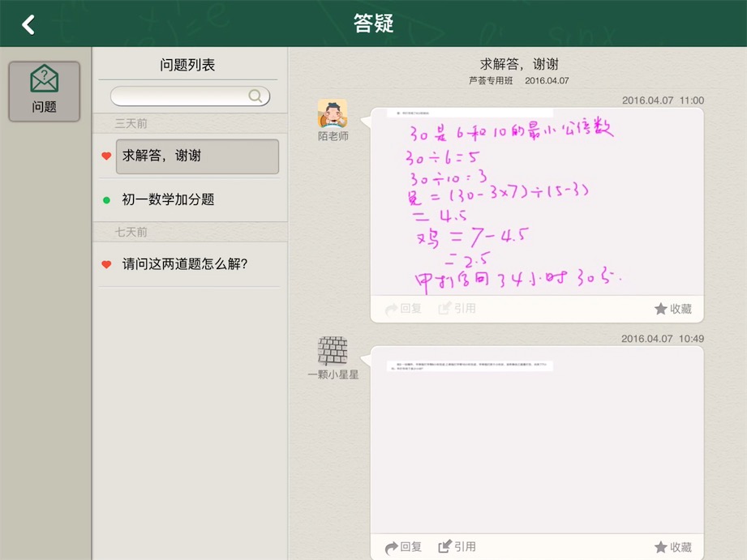Open 请问这两道题怎么解? question
Screen dimensions: 747x560
[185, 264]
